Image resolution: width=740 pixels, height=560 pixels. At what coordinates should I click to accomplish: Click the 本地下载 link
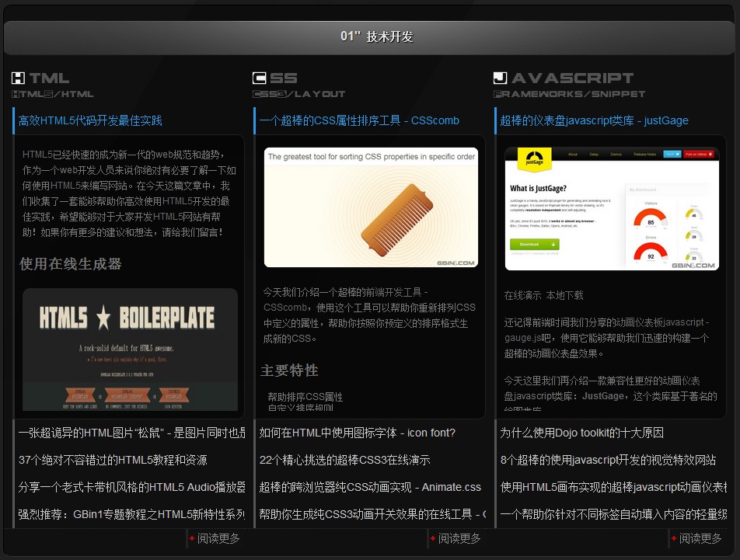coord(564,296)
